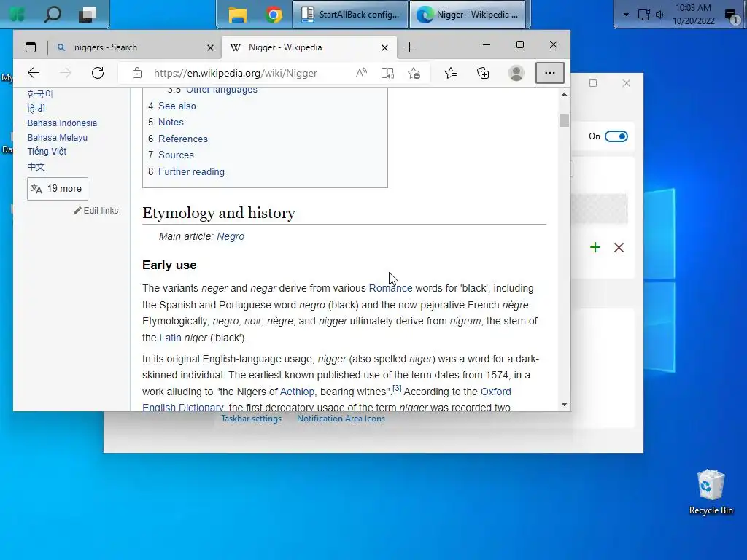The height and width of the screenshot is (560, 747).
Task: Open taskbar search magnifier icon
Action: [53, 15]
